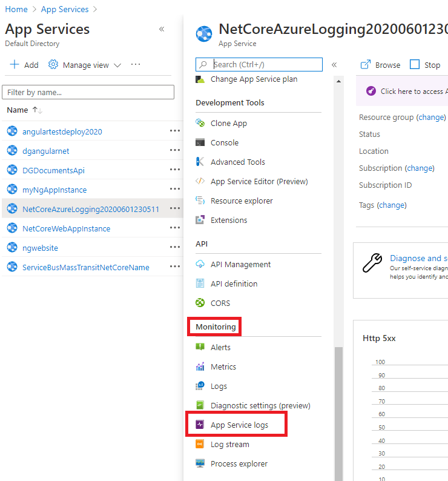Collapse the resource menu chevron
The image size is (448, 481).
(x=334, y=65)
